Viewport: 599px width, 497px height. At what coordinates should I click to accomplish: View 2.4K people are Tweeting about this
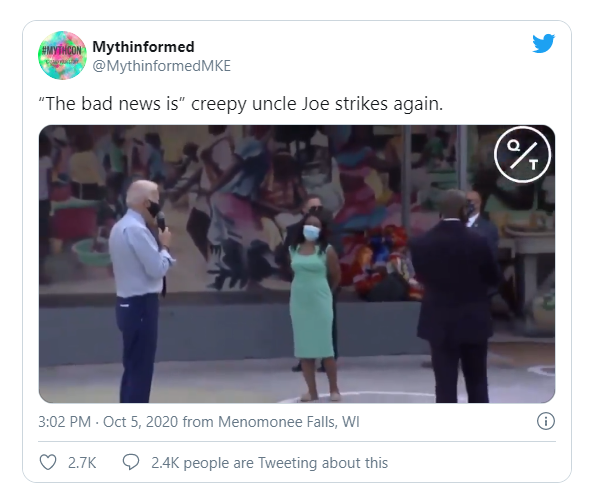point(269,463)
